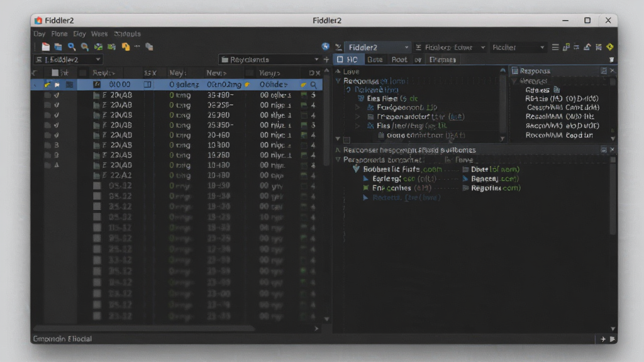Click the yellow-blue linked squares icon
Image resolution: width=644 pixels, height=362 pixels.
567,47
